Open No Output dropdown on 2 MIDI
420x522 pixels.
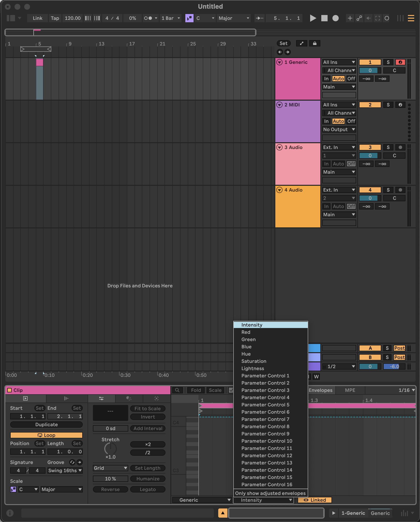(339, 129)
